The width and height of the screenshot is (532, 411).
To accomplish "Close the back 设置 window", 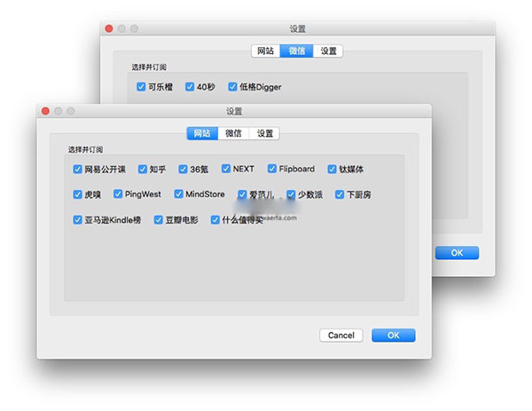I will pos(109,28).
